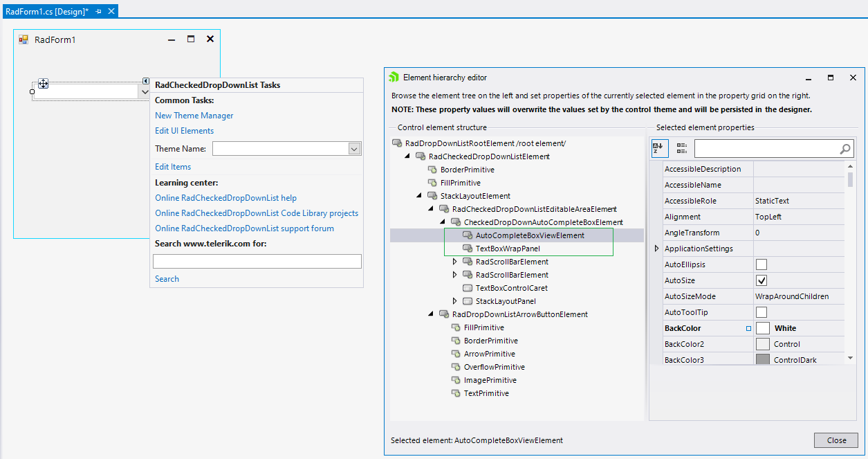The image size is (868, 459).
Task: Click the StaticText value of AccessibleRole
Action: click(773, 201)
